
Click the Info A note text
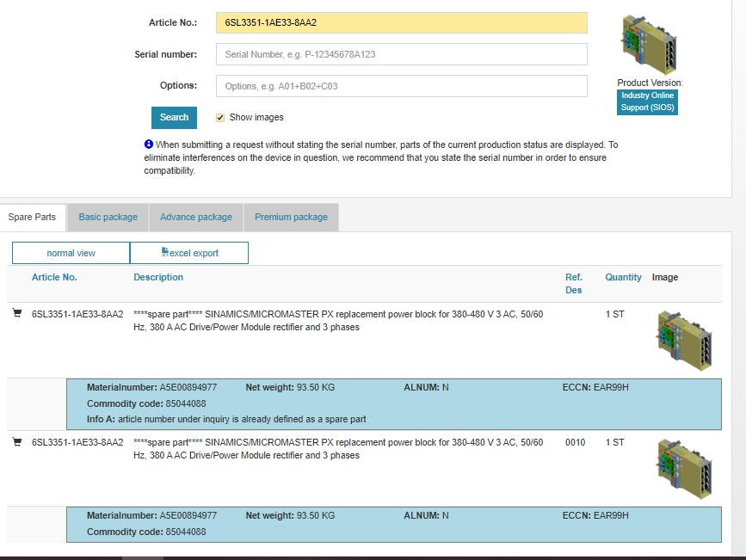[x=226, y=419]
